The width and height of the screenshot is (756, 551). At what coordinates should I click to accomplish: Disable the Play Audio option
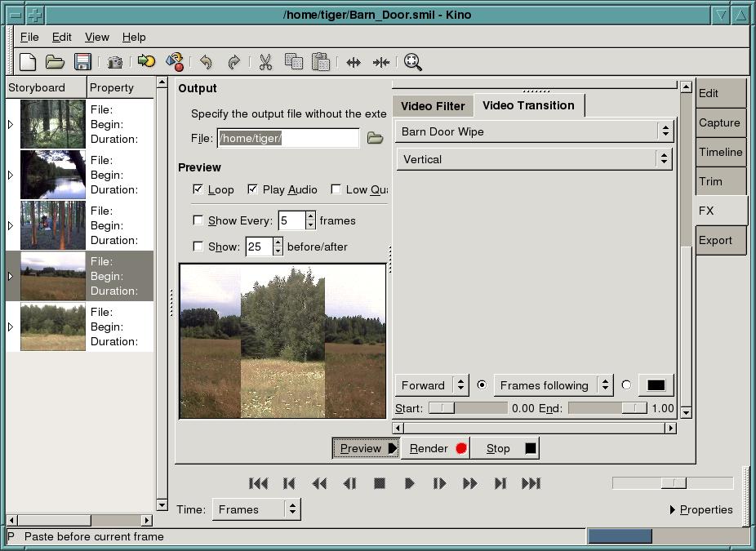pos(253,189)
